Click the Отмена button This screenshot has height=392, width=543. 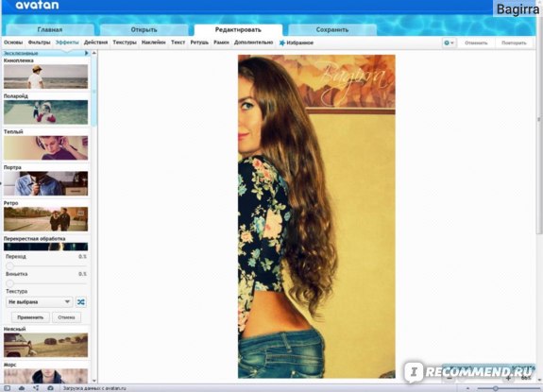tap(66, 317)
